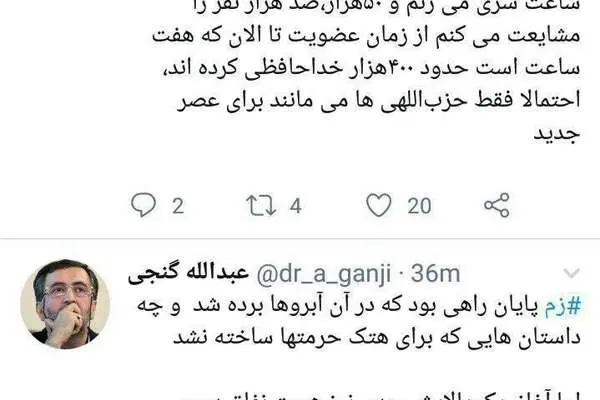Image resolution: width=600 pixels, height=400 pixels.
Task: Like the tweet with the heart icon
Action: click(x=379, y=205)
